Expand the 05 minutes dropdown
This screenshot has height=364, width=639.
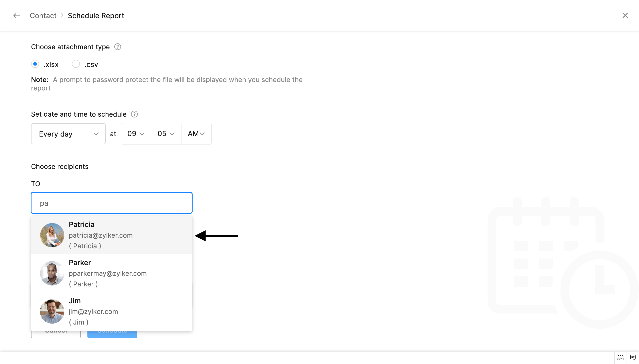click(x=166, y=134)
